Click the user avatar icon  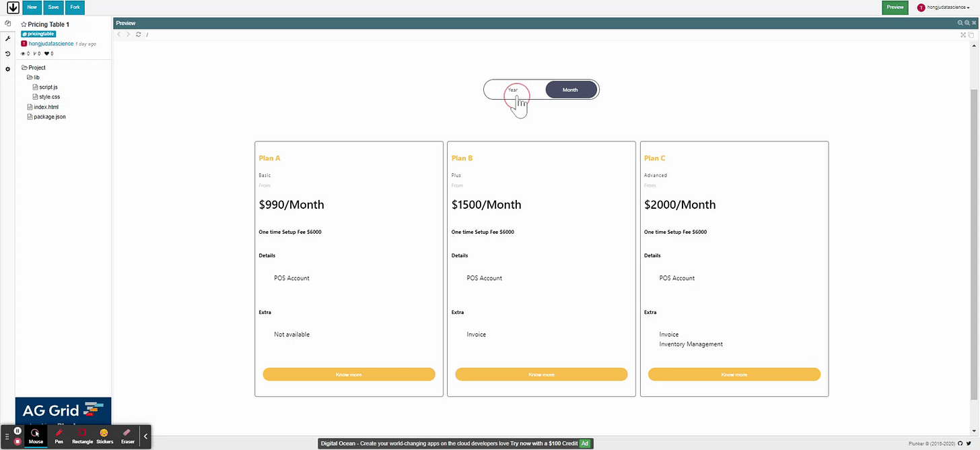pyautogui.click(x=921, y=7)
